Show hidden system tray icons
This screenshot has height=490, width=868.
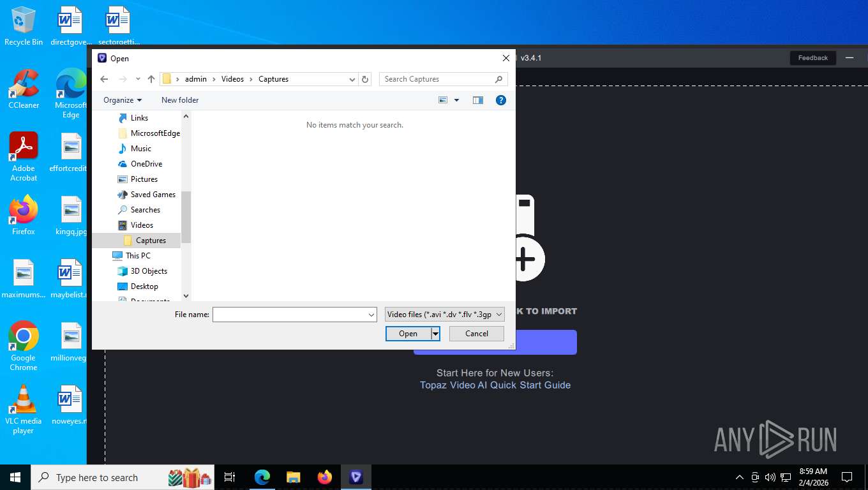[x=740, y=477]
